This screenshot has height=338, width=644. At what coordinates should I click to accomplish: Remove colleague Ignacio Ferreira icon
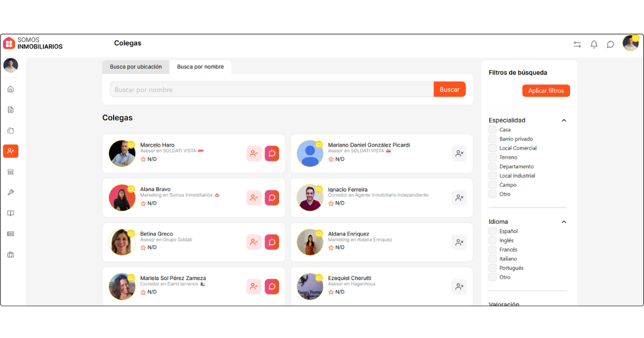[x=459, y=198]
